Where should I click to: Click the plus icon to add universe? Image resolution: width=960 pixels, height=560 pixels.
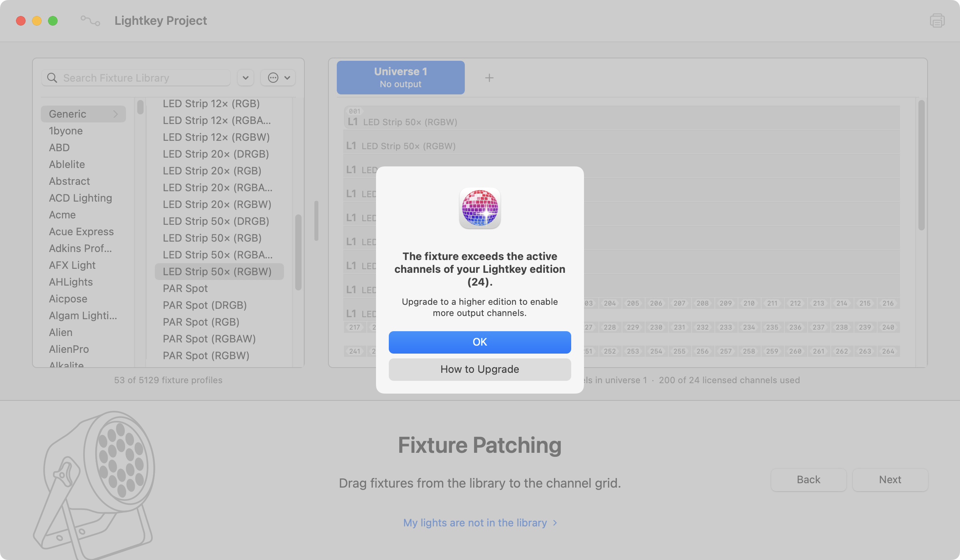[x=489, y=78]
